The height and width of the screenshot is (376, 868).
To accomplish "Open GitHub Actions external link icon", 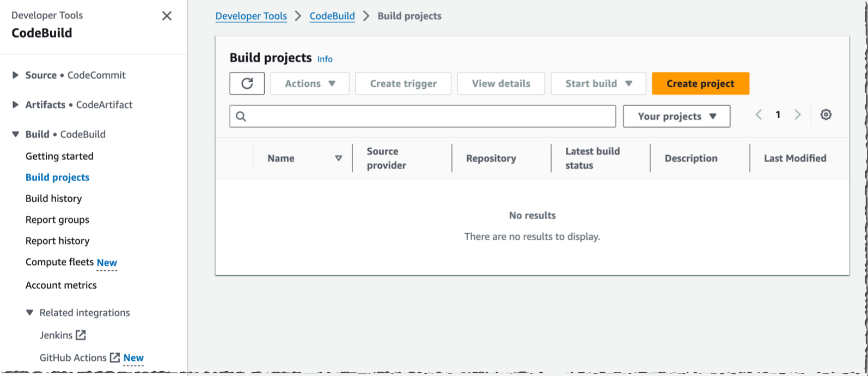I will click(114, 357).
